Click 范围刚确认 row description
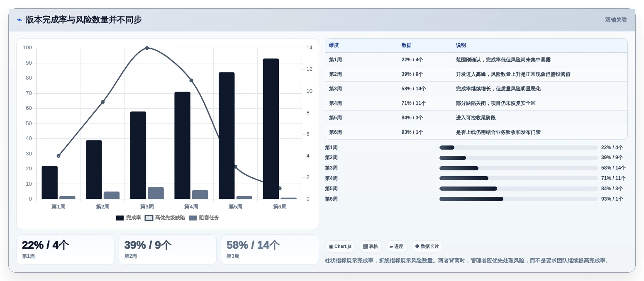This screenshot has width=644, height=281. point(503,60)
